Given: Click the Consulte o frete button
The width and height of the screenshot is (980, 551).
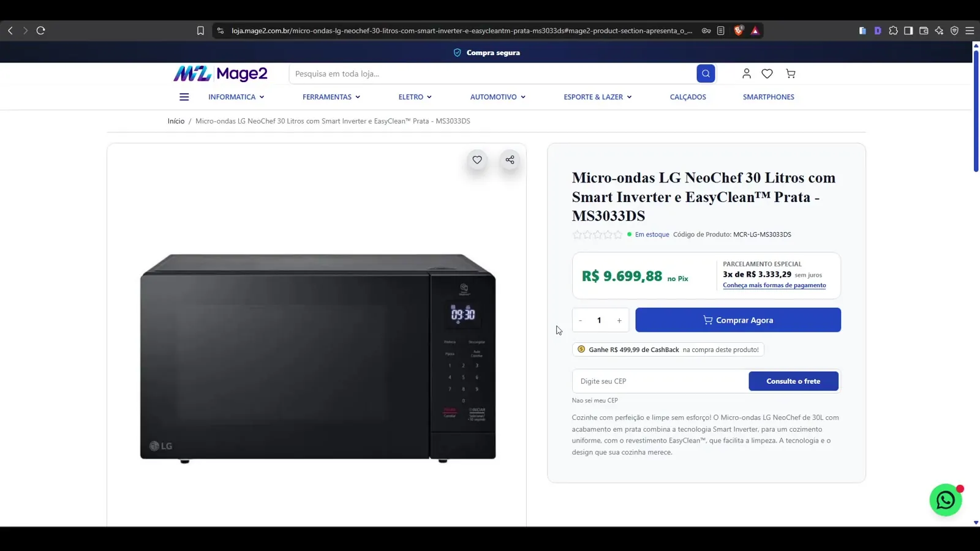Looking at the screenshot, I should click(x=793, y=381).
